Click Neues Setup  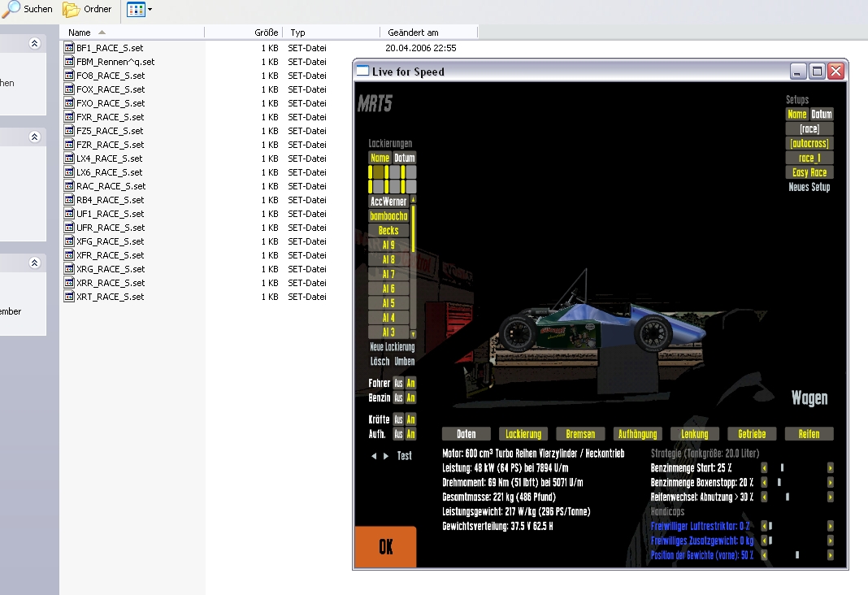point(809,187)
